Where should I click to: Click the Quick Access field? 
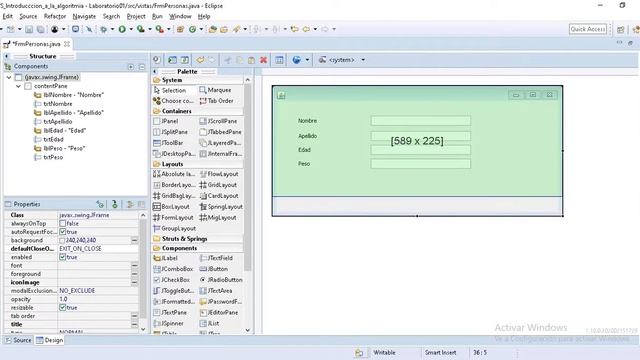588,29
